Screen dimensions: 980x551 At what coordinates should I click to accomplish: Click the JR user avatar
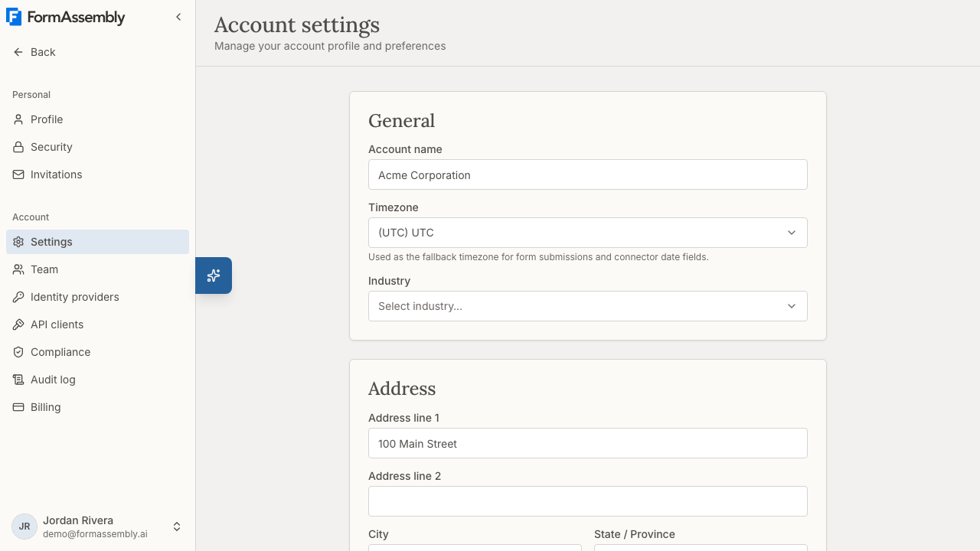tap(24, 527)
